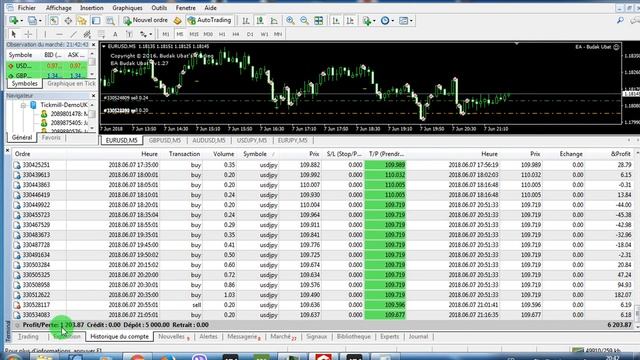Select the text label tool
This screenshot has width=640, height=360.
click(x=129, y=34)
